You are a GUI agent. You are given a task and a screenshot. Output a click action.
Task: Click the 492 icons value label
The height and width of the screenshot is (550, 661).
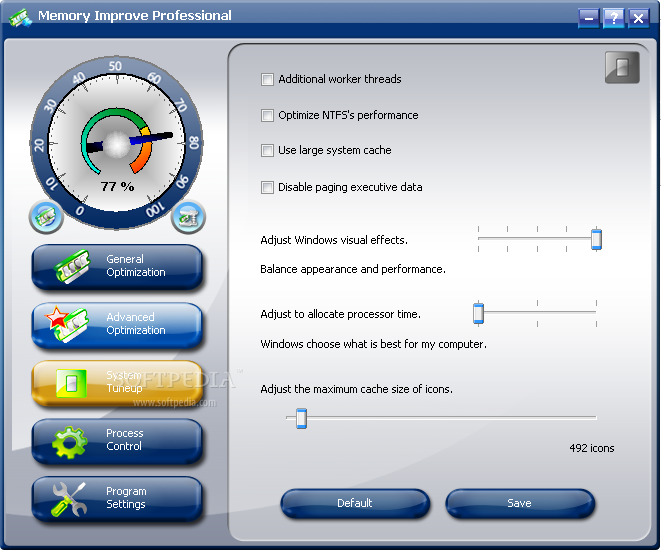[591, 448]
